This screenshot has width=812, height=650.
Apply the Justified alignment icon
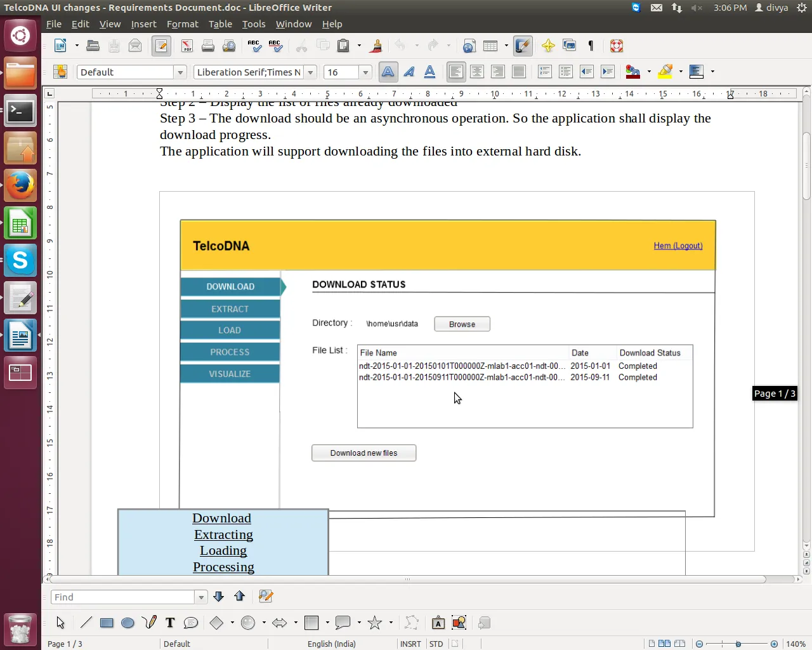518,72
